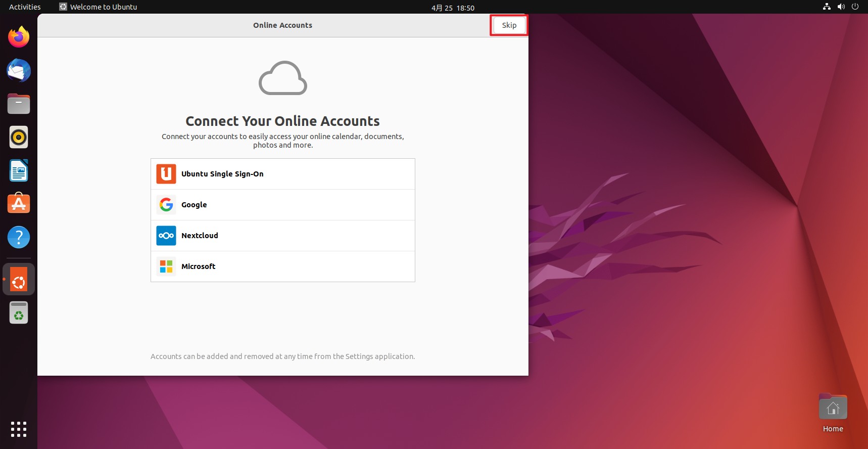Click the network status icon

827,7
